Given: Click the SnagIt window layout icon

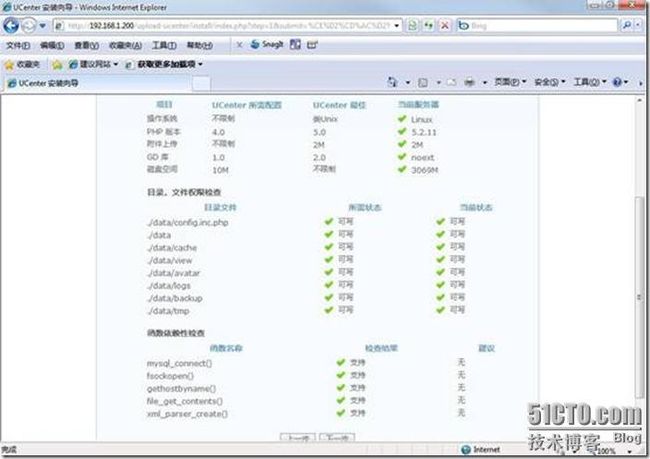Looking at the screenshot, I should pos(295,44).
